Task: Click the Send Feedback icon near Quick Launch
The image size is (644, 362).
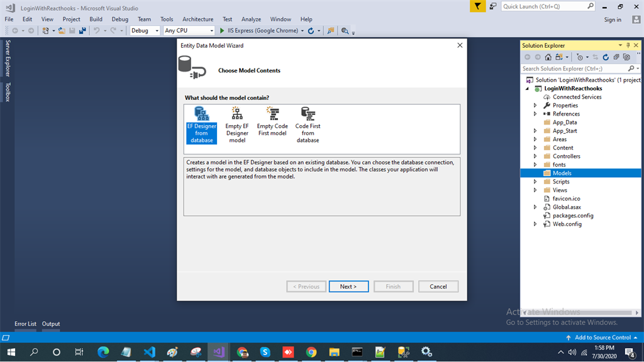Action: coord(493,6)
